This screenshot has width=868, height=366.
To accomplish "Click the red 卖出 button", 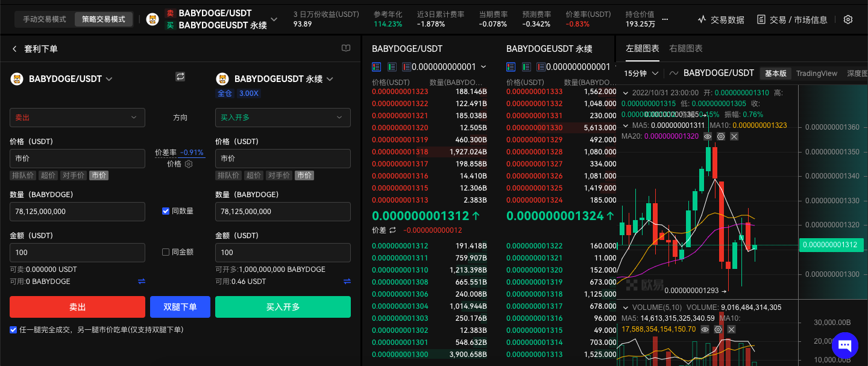I will coord(77,307).
